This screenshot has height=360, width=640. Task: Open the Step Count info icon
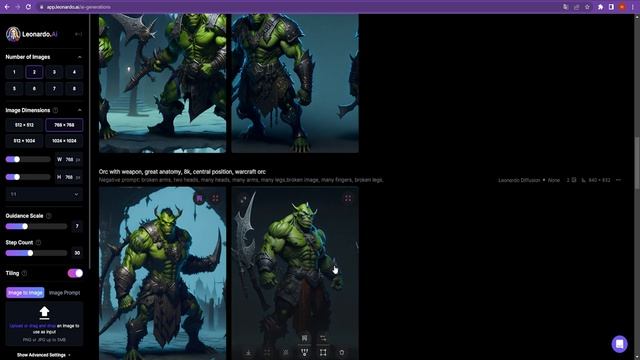(x=38, y=242)
